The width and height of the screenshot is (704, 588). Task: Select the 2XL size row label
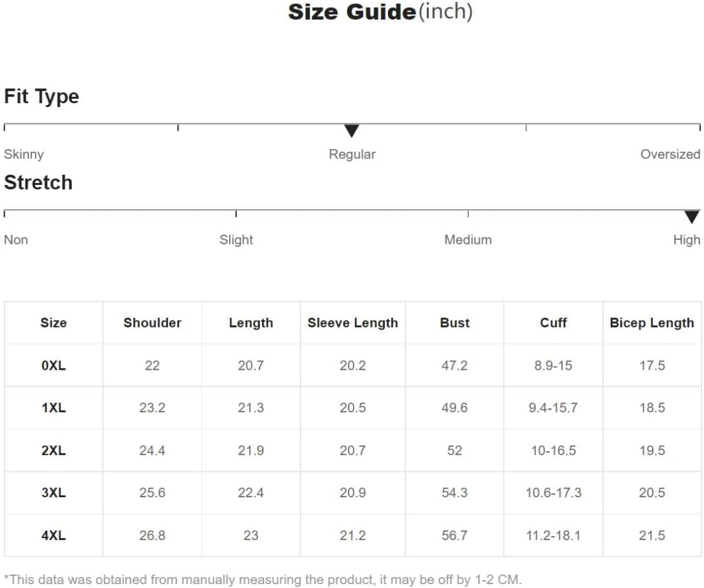tap(53, 450)
